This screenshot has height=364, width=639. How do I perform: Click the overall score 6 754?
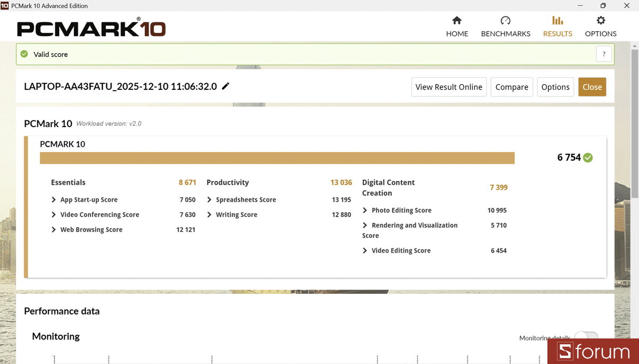point(569,158)
